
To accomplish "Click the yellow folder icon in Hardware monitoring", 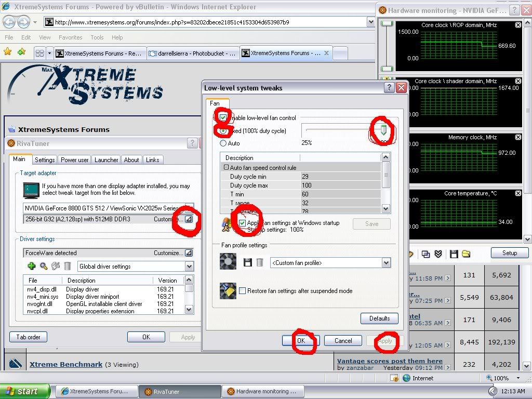I will tap(466, 254).
